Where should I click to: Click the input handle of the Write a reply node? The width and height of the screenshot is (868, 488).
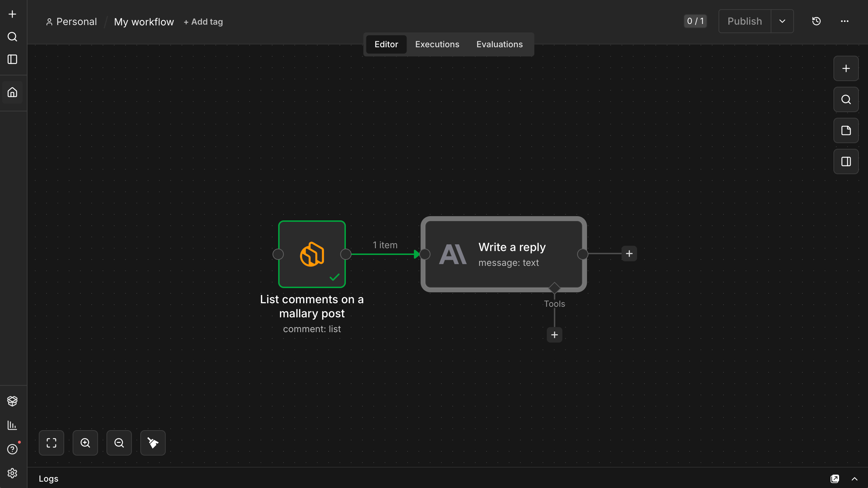pyautogui.click(x=425, y=254)
